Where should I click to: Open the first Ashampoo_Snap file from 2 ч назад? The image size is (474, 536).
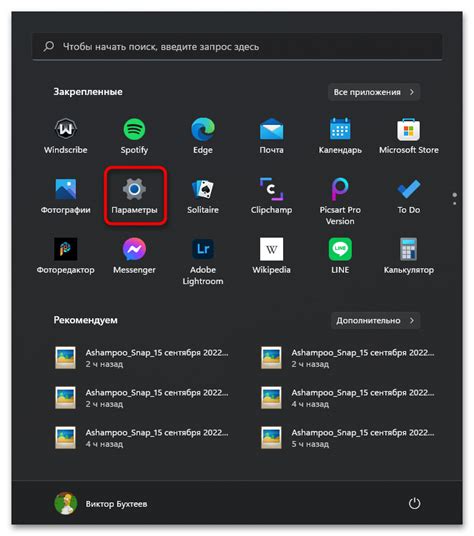pos(142,358)
